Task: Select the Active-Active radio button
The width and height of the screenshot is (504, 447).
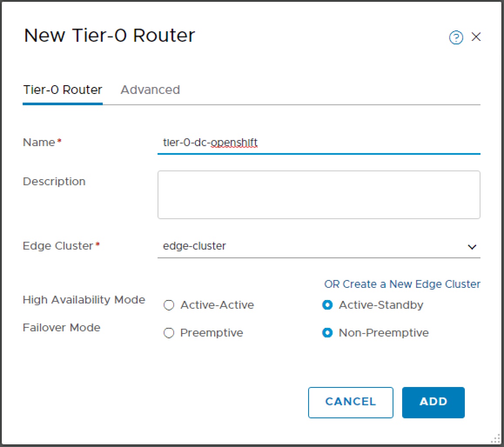Action: click(169, 305)
